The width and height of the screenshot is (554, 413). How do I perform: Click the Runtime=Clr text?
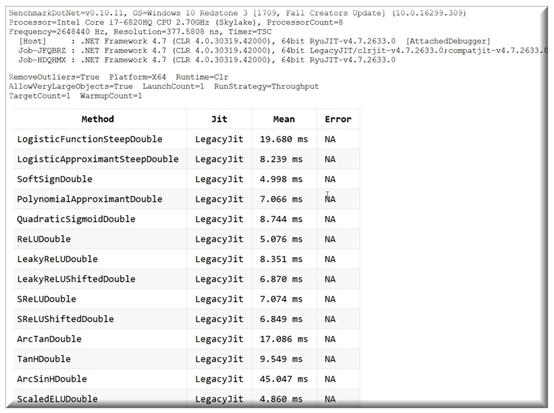coord(202,77)
